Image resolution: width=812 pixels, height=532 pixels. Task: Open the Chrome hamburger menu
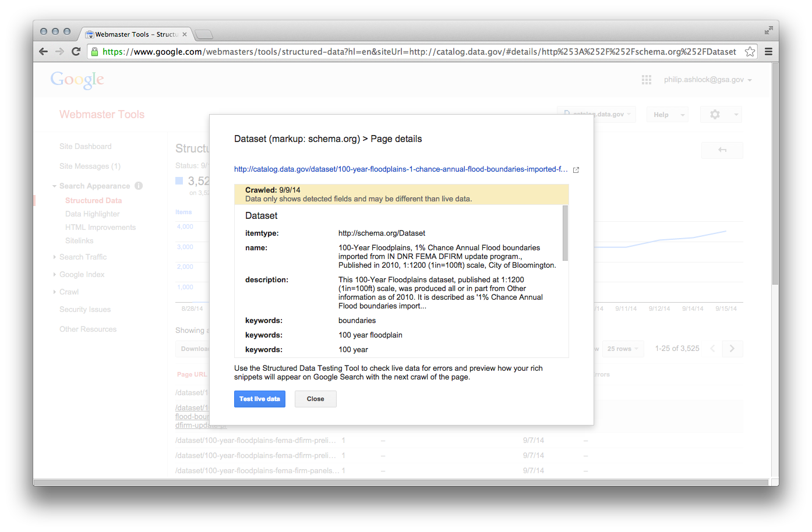click(768, 51)
